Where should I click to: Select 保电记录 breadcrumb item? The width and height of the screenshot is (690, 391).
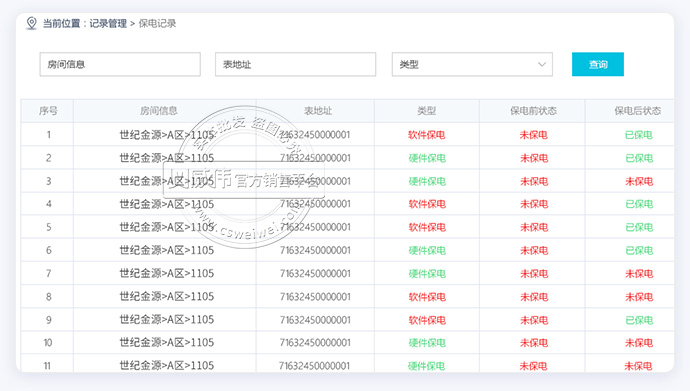coord(157,23)
